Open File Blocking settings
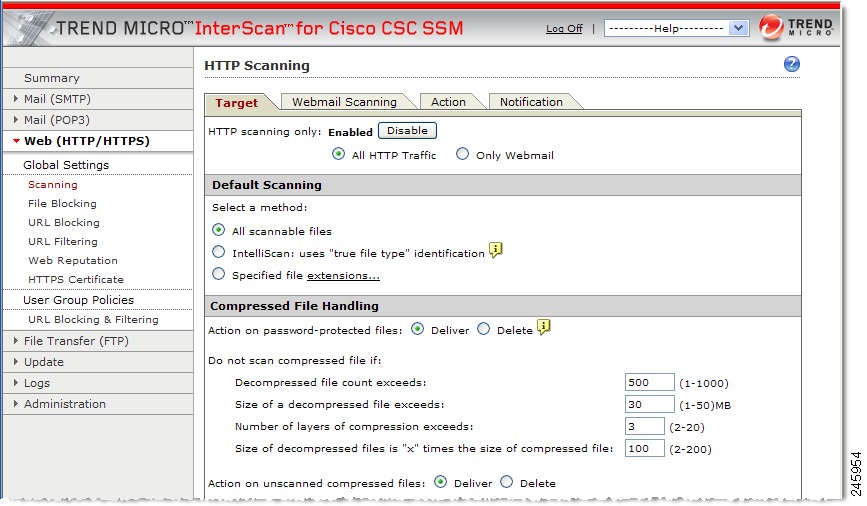Screen dimensions: 867x506 tap(62, 204)
